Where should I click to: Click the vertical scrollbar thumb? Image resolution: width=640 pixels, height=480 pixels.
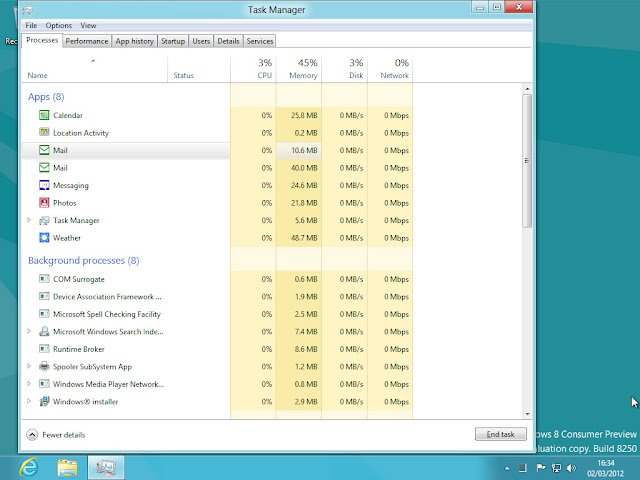pos(527,161)
